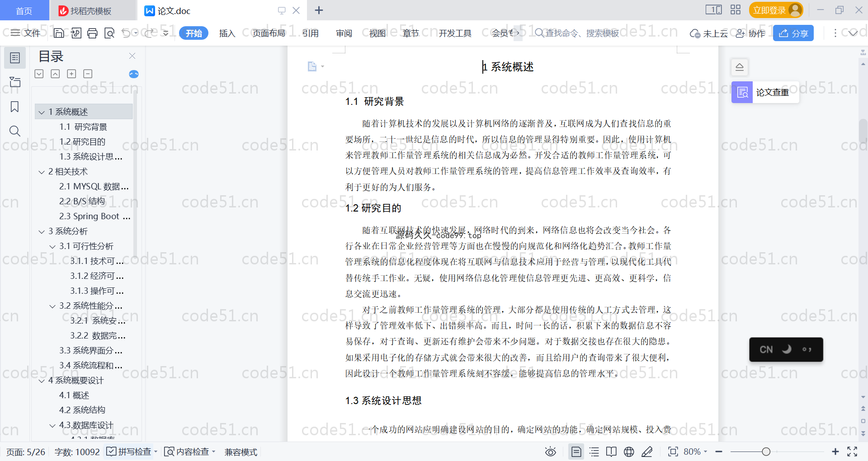Collapse the 1 系统概述 tree node
Image resolution: width=868 pixels, height=461 pixels.
[42, 112]
